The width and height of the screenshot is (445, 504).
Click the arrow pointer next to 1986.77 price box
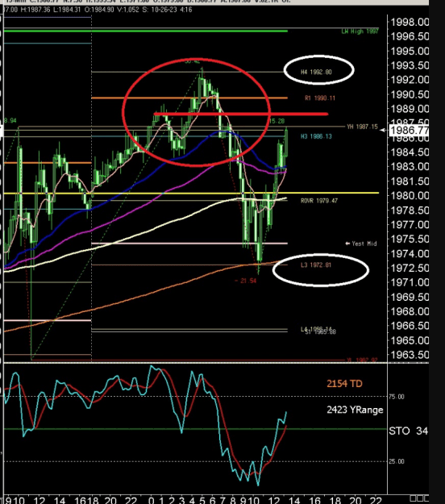click(x=383, y=130)
